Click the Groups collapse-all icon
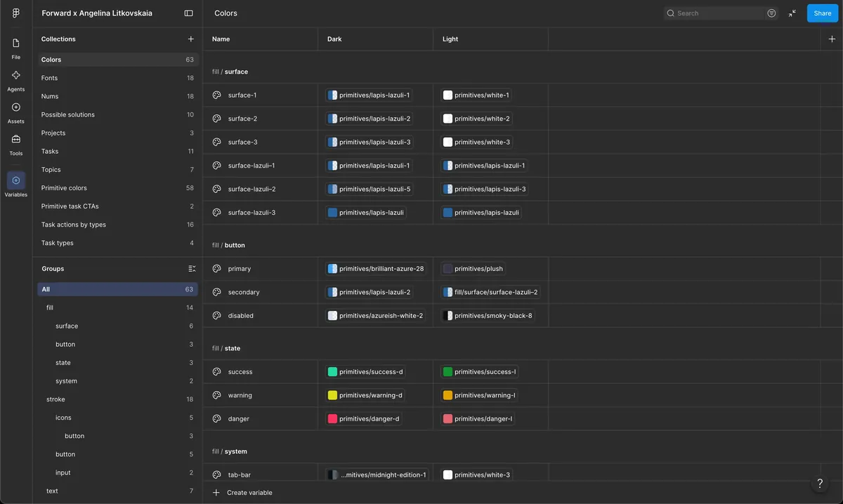 (192, 269)
